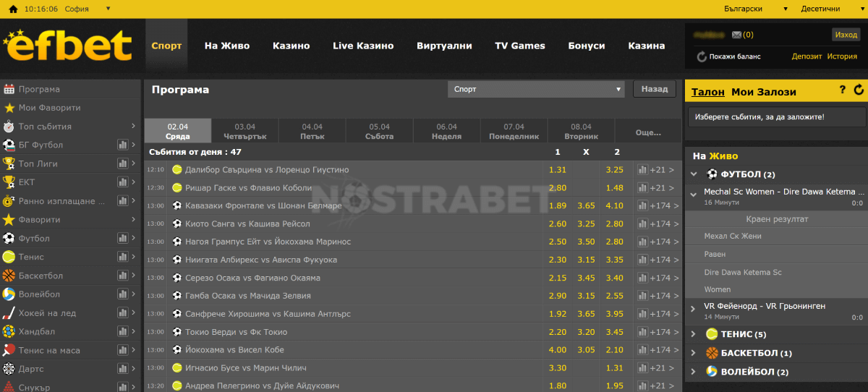Refresh the bet slip with reload icon
This screenshot has width=868, height=392.
point(859,90)
